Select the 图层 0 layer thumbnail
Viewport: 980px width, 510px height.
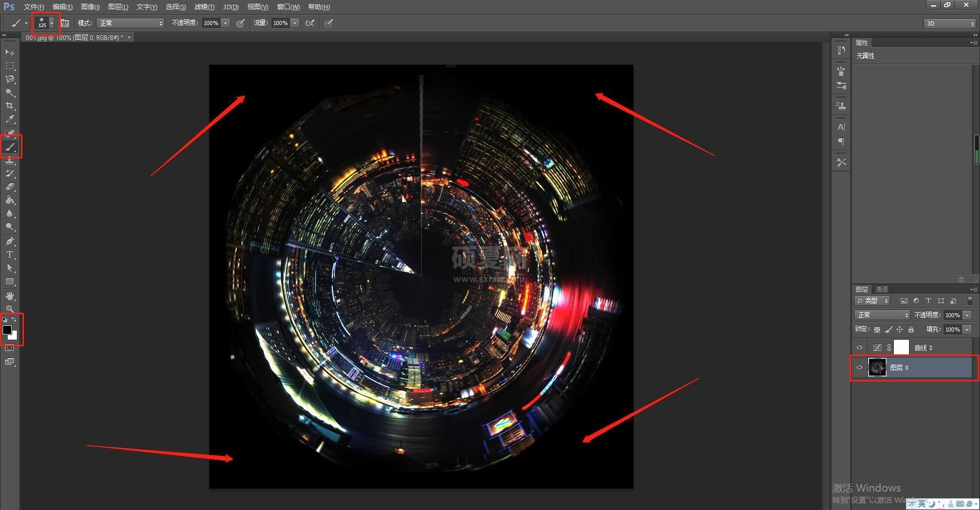click(877, 367)
